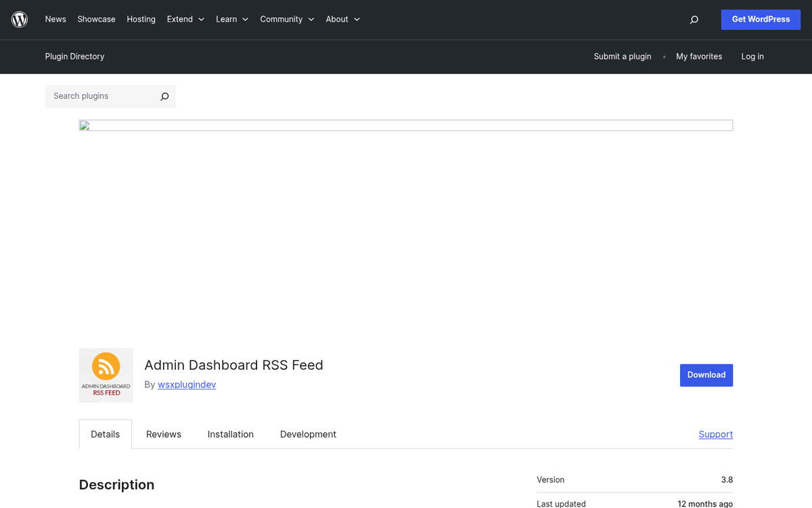Switch to the Reviews tab
The width and height of the screenshot is (812, 508).
point(163,433)
